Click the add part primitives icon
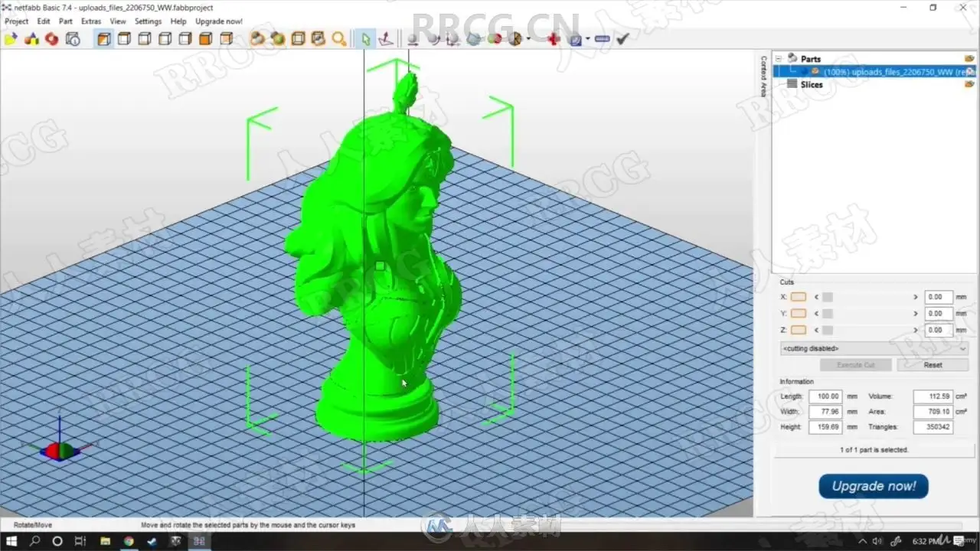980x551 pixels. 31,38
